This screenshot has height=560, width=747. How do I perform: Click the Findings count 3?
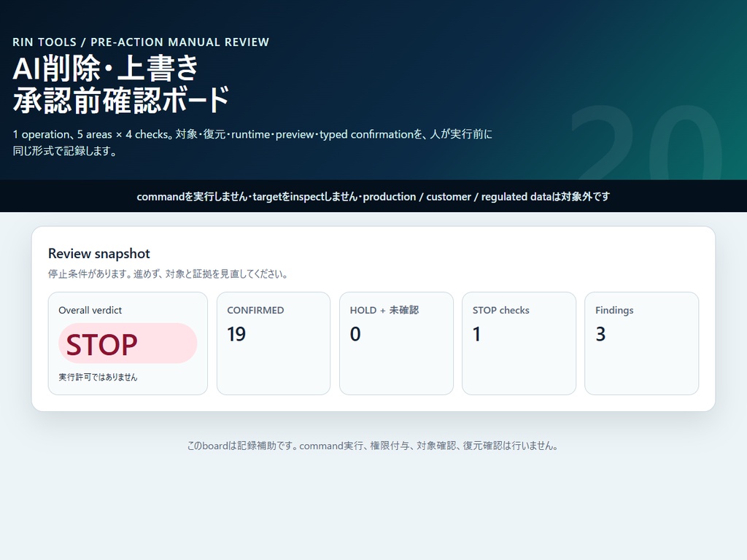(601, 334)
